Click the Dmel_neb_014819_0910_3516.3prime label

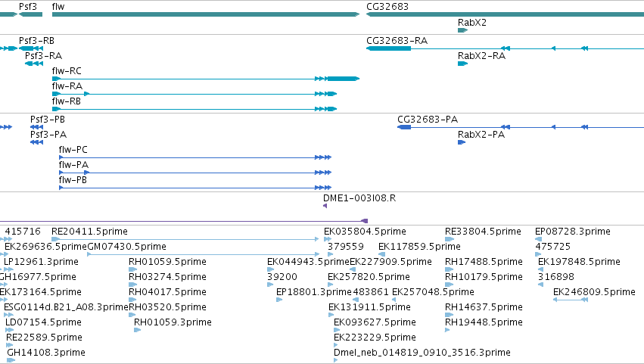[422, 353]
